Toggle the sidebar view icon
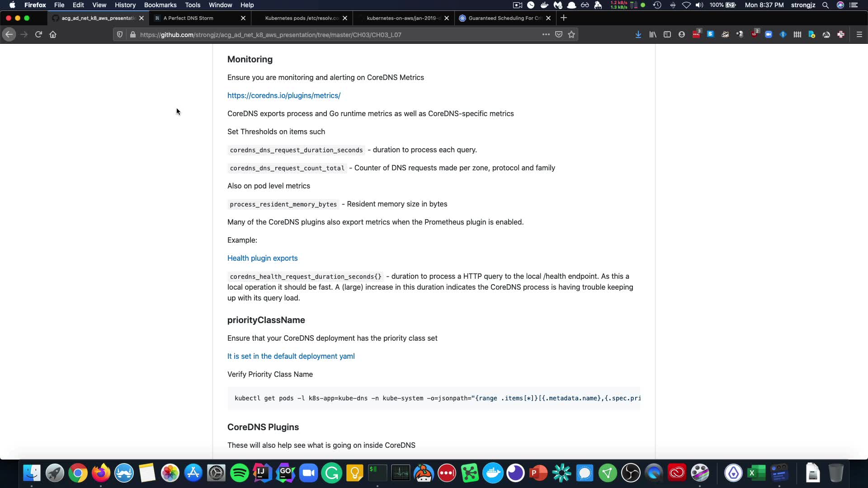This screenshot has width=868, height=488. [667, 35]
